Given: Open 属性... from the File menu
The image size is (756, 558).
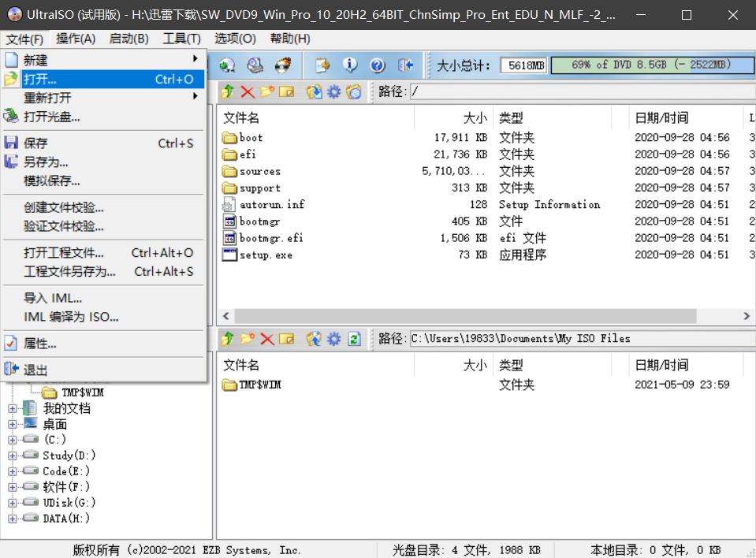Looking at the screenshot, I should pyautogui.click(x=103, y=343).
